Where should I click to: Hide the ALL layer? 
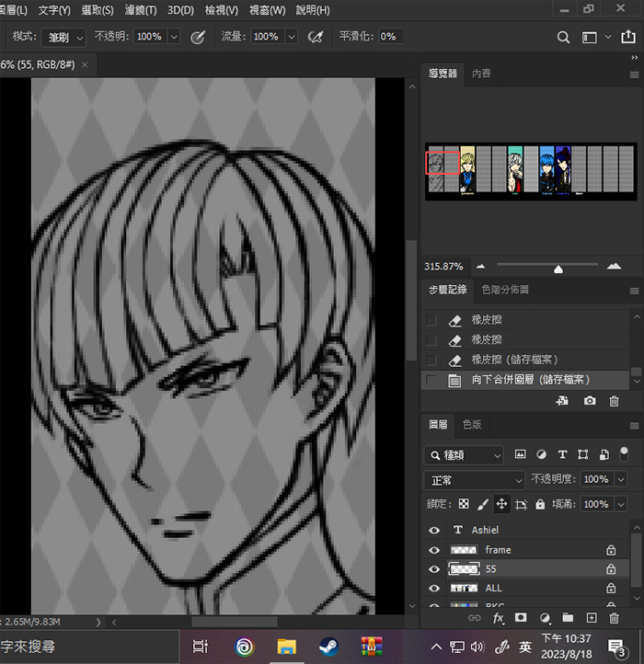(434, 589)
